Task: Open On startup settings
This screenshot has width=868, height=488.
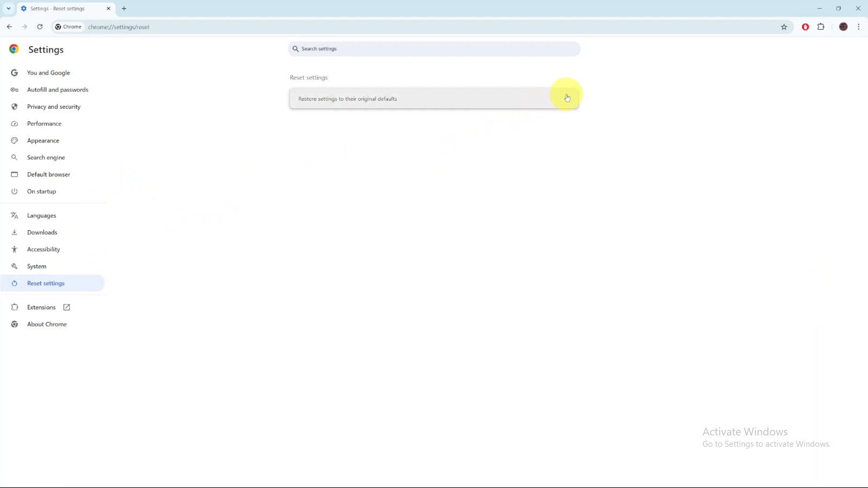Action: coord(42,191)
